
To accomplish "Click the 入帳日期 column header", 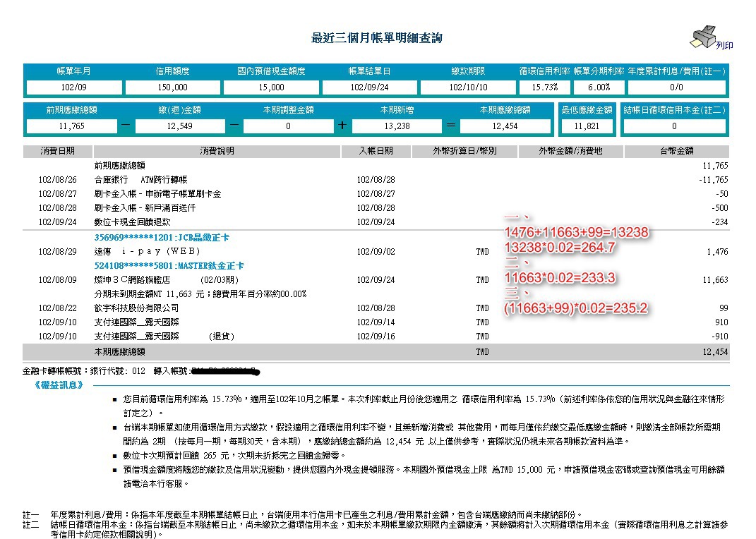I will point(376,151).
